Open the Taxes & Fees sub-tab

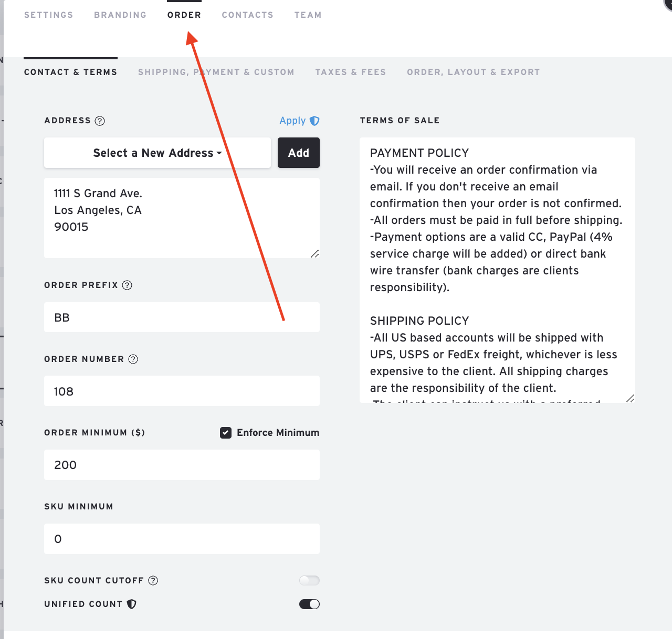click(351, 72)
